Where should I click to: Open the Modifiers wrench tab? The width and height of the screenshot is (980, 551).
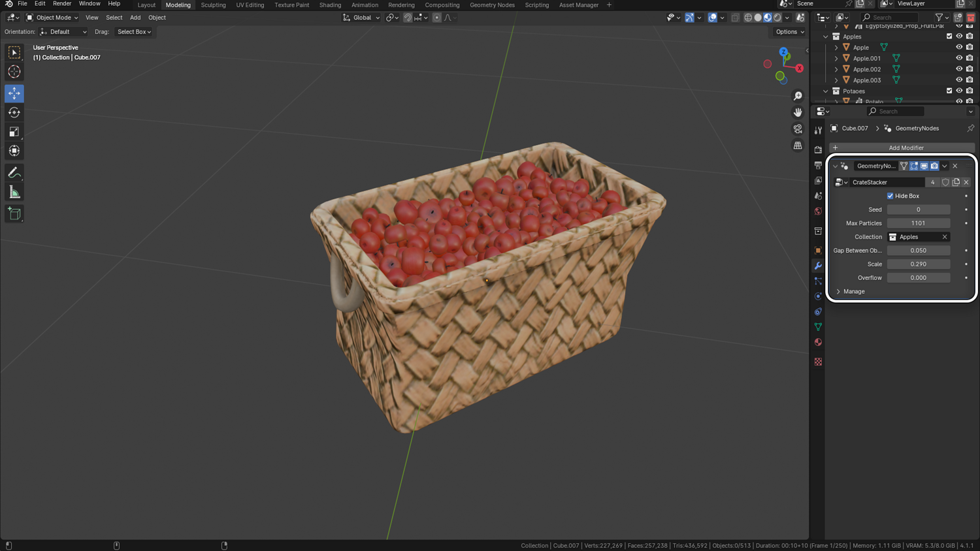click(x=818, y=266)
